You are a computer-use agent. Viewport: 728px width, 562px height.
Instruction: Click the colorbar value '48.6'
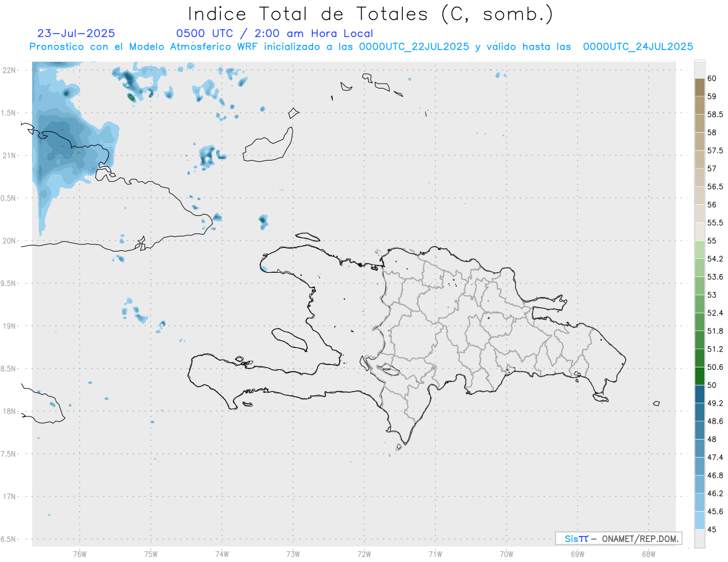coord(715,421)
